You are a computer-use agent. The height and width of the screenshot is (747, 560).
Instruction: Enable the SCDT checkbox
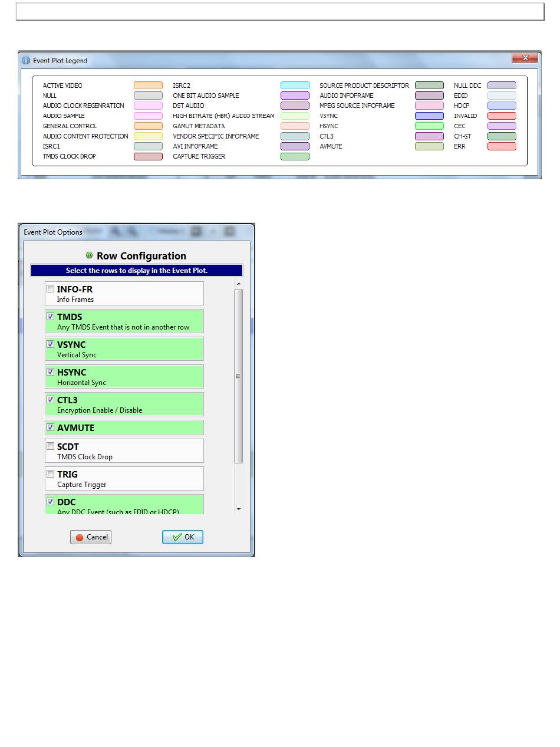click(x=51, y=446)
